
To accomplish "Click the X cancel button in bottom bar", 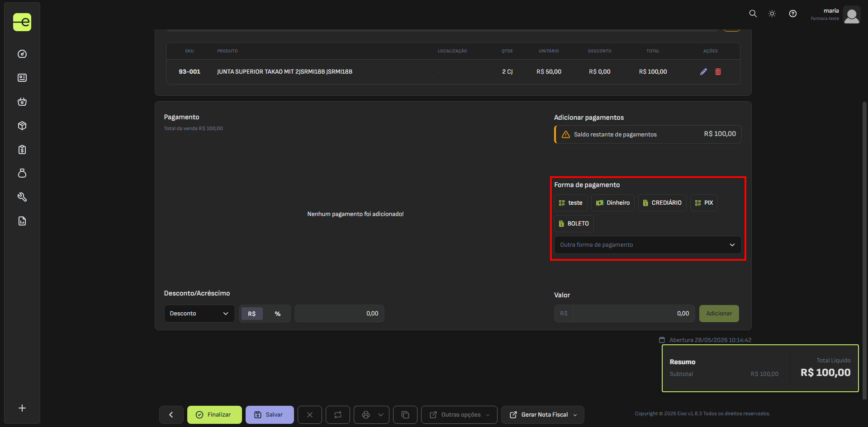I will [310, 415].
